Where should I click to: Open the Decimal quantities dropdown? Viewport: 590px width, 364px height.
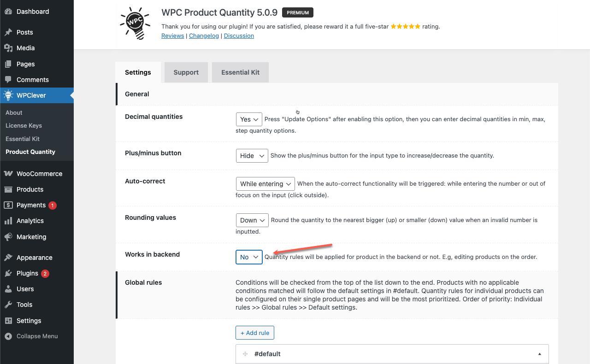tap(249, 119)
